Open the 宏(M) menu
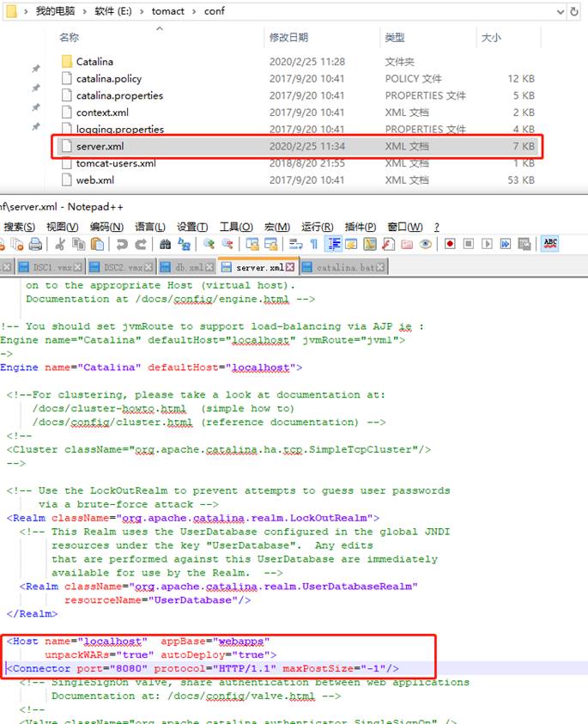Image resolution: width=588 pixels, height=724 pixels. (277, 227)
